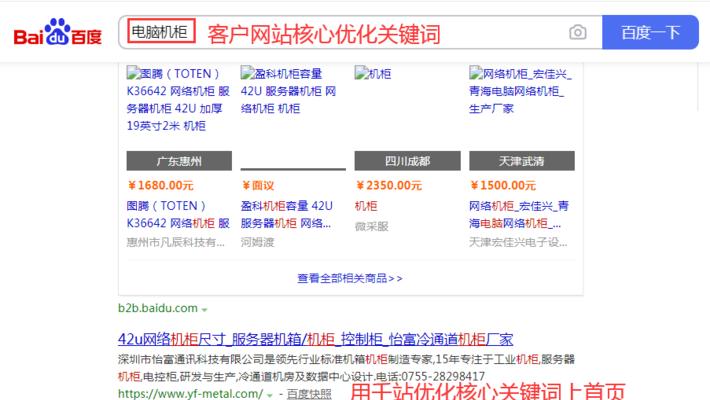Click the Baidu logo
This screenshot has height=400, width=710.
coord(58,32)
